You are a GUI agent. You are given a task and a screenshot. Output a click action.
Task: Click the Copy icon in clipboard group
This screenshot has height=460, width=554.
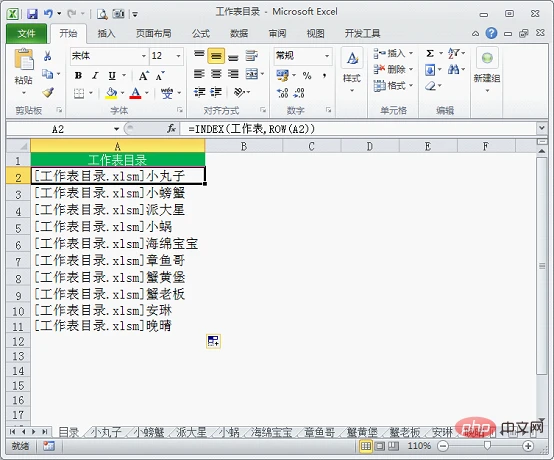click(47, 74)
